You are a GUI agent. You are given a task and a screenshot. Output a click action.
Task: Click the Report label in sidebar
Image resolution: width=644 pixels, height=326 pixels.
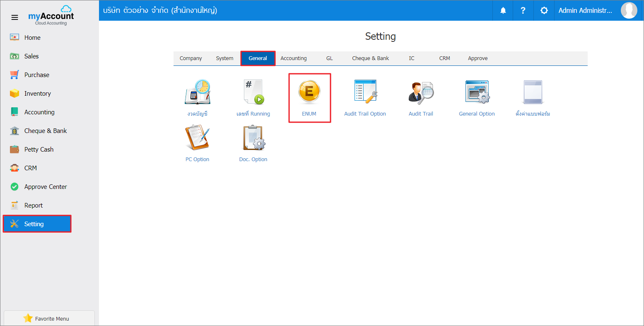34,205
